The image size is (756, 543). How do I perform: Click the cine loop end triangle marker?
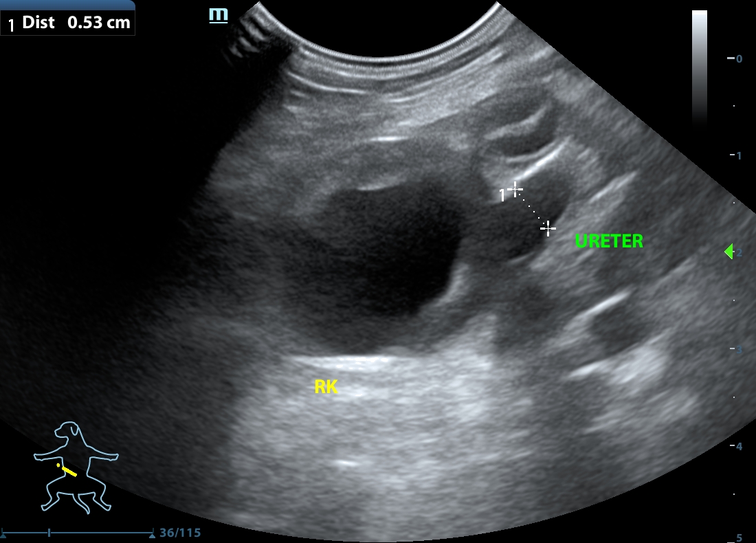click(x=151, y=533)
